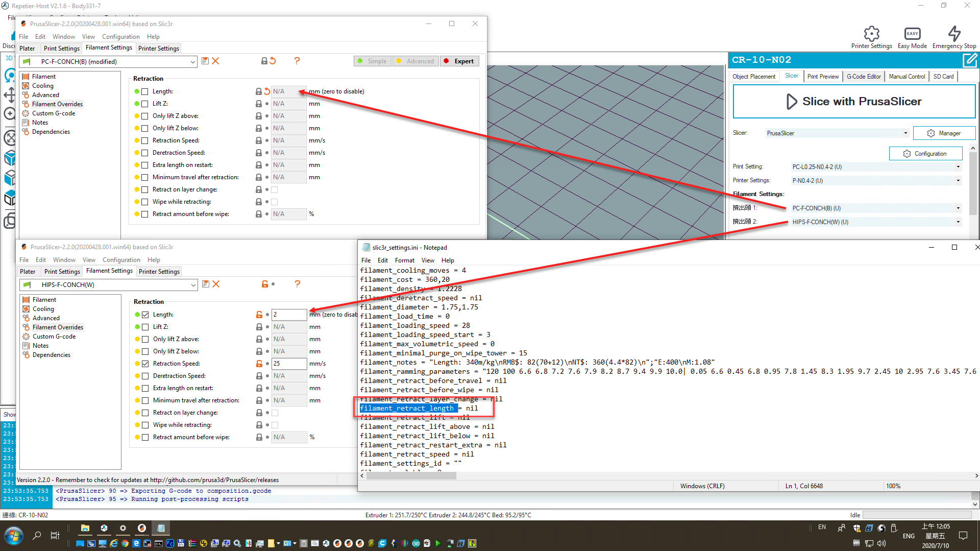This screenshot has height=551, width=980.
Task: Uncheck Length override in lower PrusaSlicer window
Action: click(x=145, y=315)
